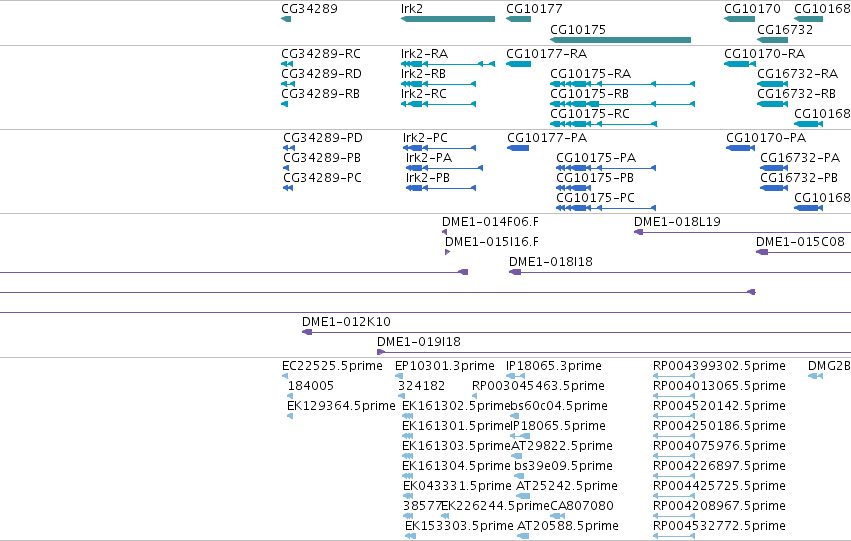Select the Irk2 gene bar
This screenshot has height=541, width=851.
448,19
